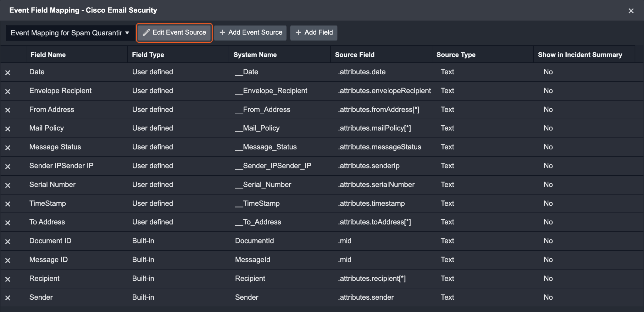Click Built-in type in Sender row
Image resolution: width=644 pixels, height=312 pixels.
click(143, 297)
